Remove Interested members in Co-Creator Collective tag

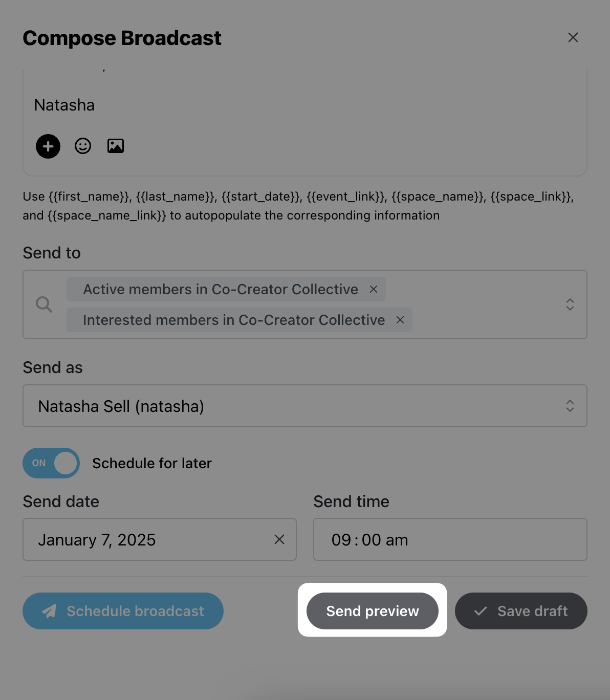400,320
